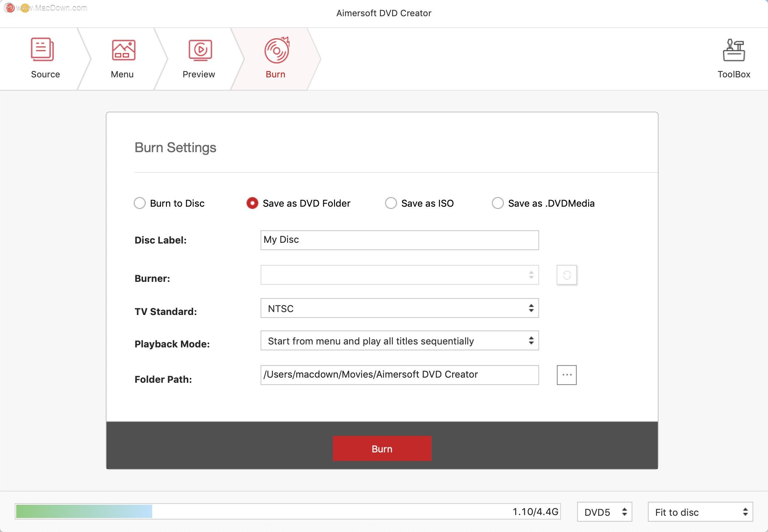This screenshot has width=768, height=532.
Task: Click the red Burn button
Action: point(382,448)
